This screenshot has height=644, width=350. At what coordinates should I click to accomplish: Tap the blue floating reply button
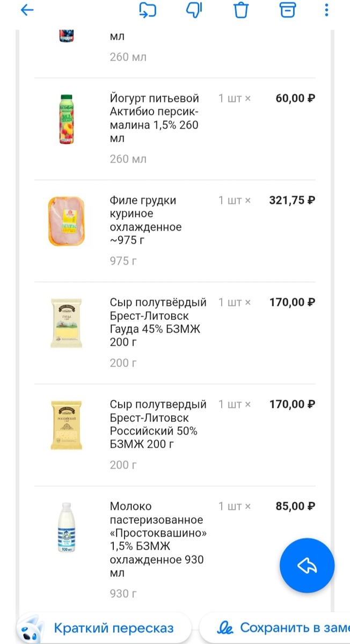click(307, 566)
